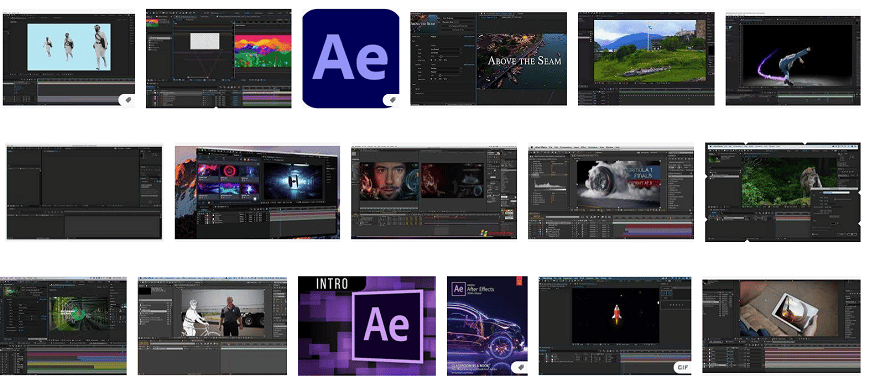Select the hands holding tablet thumbnail

[781, 326]
